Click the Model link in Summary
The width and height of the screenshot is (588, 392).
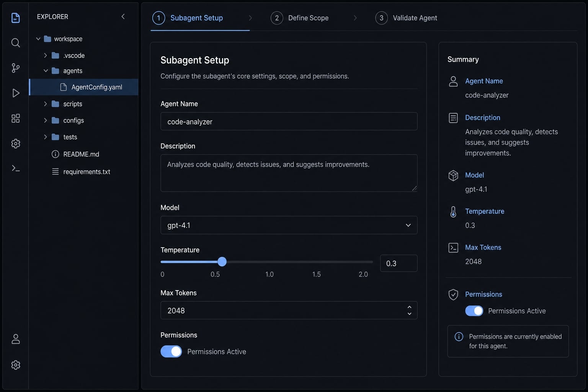[474, 175]
